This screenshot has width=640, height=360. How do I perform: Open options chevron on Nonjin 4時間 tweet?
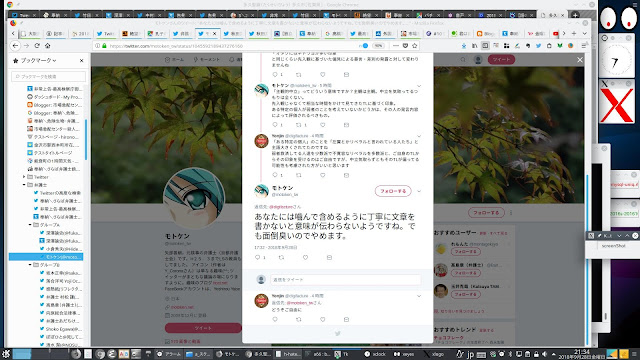click(419, 136)
